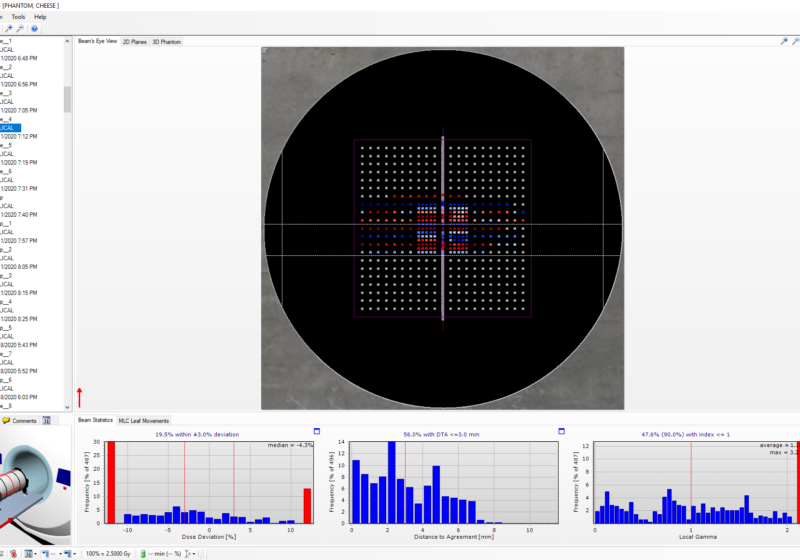Open the Tools menu

(18, 17)
